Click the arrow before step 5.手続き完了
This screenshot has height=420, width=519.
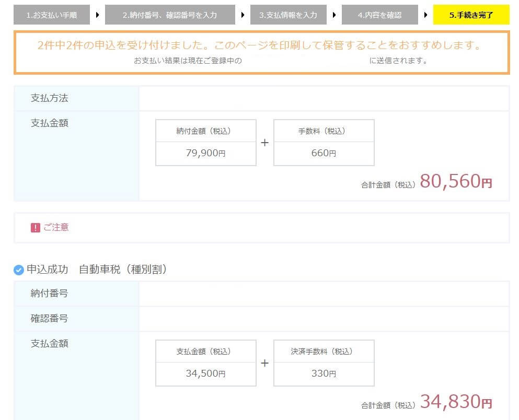426,15
